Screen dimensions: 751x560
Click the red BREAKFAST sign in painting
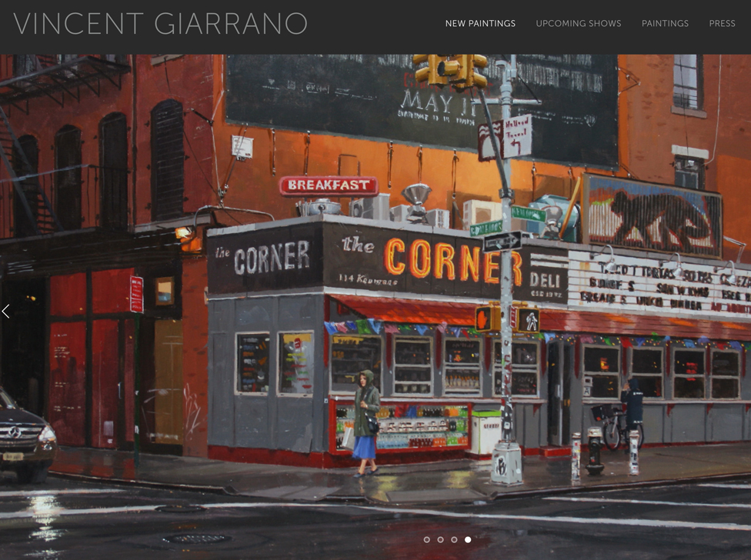tap(329, 185)
